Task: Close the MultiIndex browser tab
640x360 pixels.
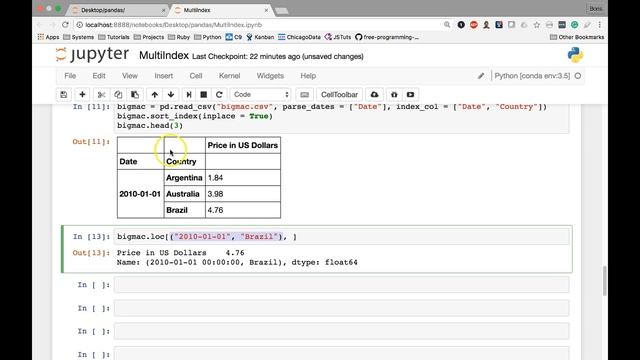Action: [266, 10]
